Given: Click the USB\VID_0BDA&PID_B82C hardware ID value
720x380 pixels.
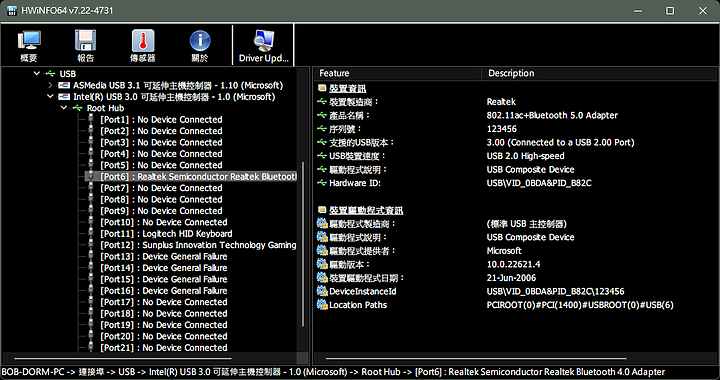Looking at the screenshot, I should 539,183.
